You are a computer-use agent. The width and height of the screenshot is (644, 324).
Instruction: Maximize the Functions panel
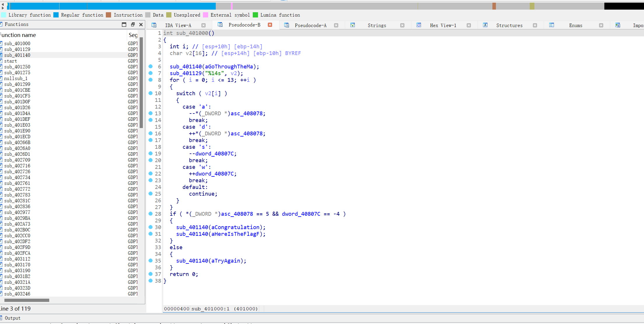pos(124,24)
